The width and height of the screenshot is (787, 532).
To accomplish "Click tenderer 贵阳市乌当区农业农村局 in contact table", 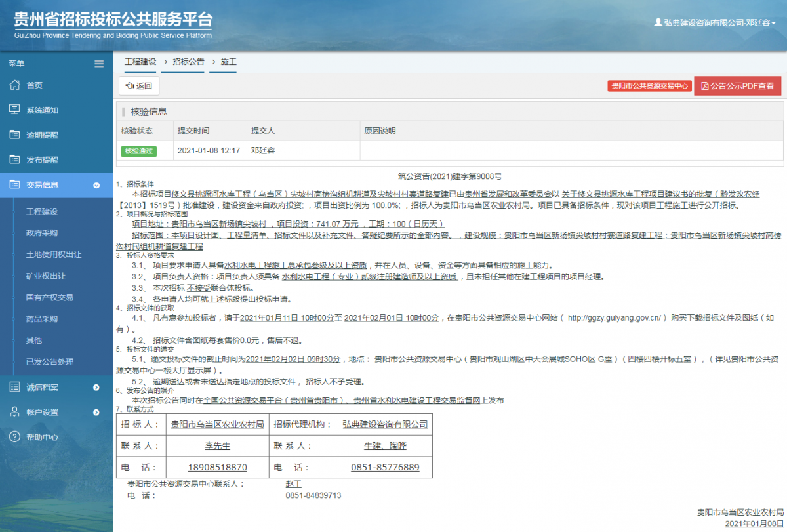I will click(x=217, y=424).
